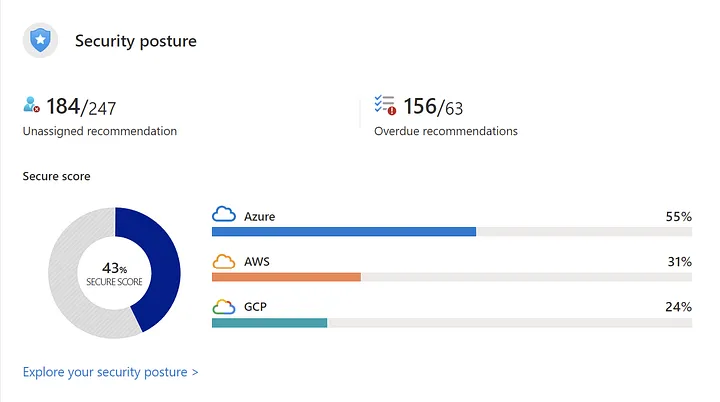Click the GCP multicolor cloud icon
The height and width of the screenshot is (402, 720).
[224, 306]
